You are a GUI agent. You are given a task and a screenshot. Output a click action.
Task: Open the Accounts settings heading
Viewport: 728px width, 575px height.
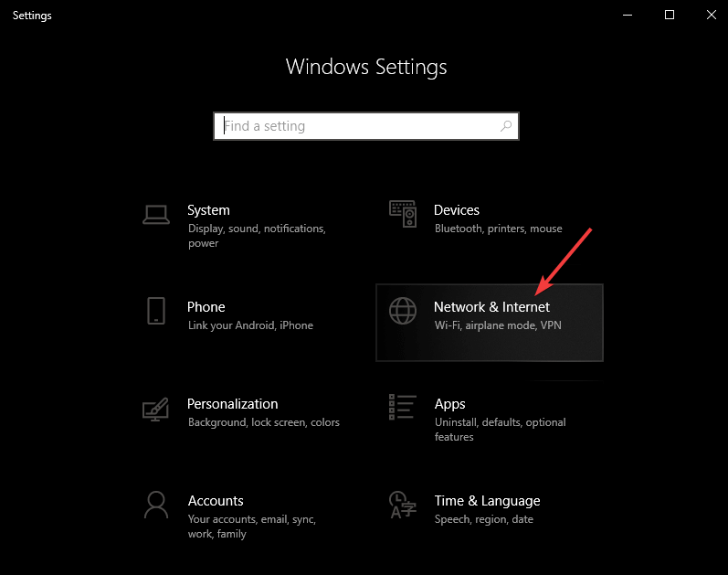(x=216, y=501)
